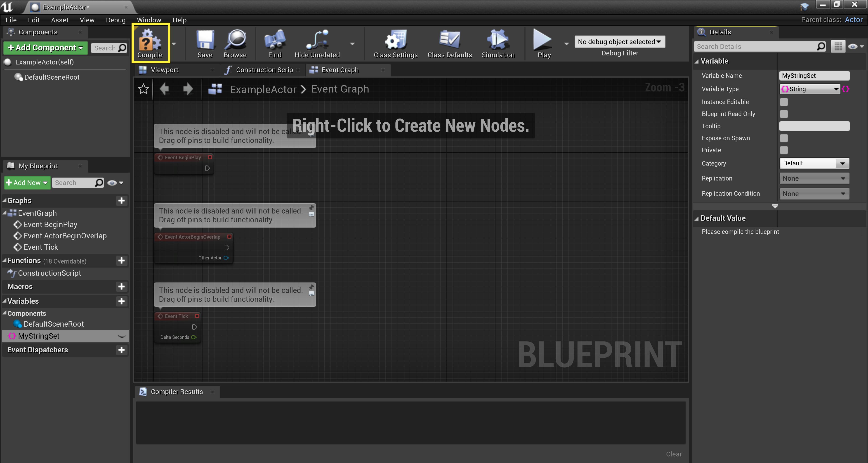Mark the variable as Private

(x=784, y=150)
